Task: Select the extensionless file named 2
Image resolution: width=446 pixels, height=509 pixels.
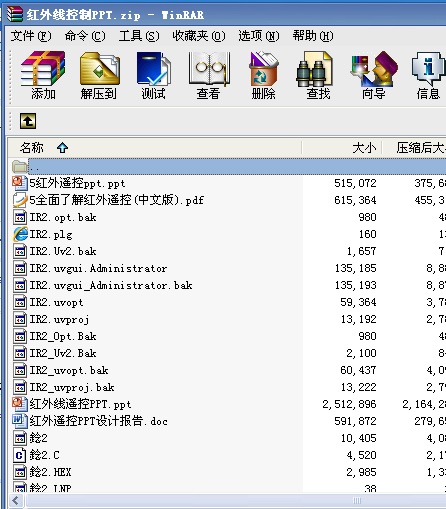Action: (x=38, y=438)
